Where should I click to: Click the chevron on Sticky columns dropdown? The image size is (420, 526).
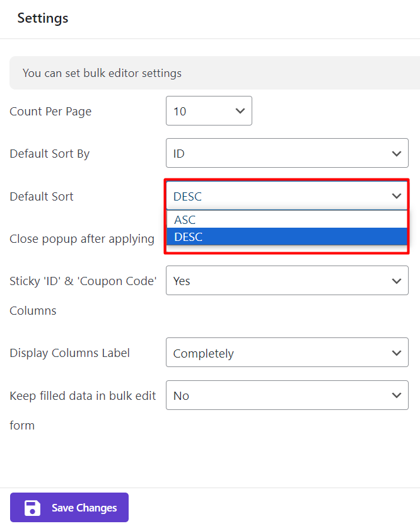click(396, 281)
